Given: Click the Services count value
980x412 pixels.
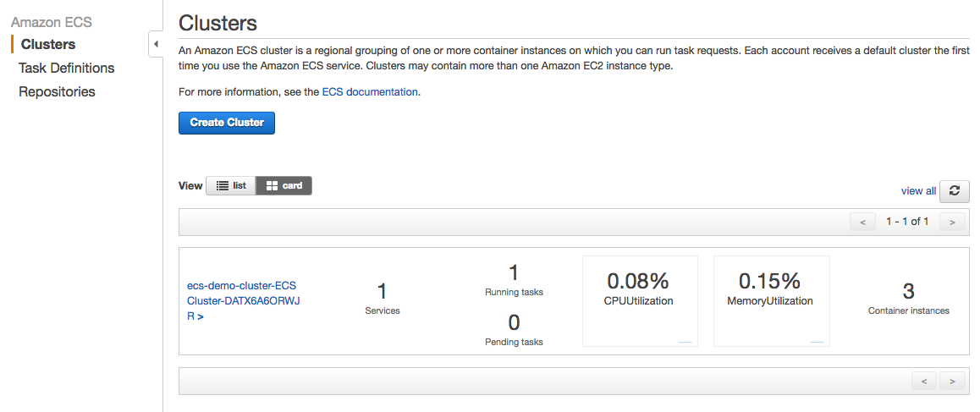Looking at the screenshot, I should pos(383,291).
